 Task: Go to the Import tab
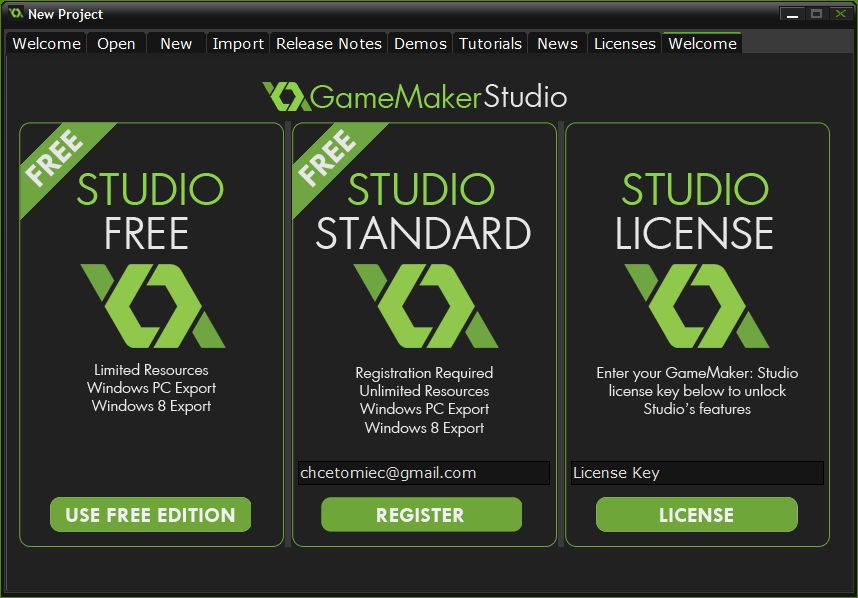pyautogui.click(x=238, y=44)
